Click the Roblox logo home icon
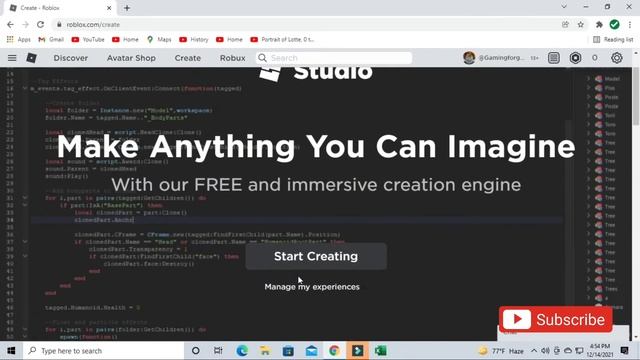The image size is (640, 360). pyautogui.click(x=31, y=58)
